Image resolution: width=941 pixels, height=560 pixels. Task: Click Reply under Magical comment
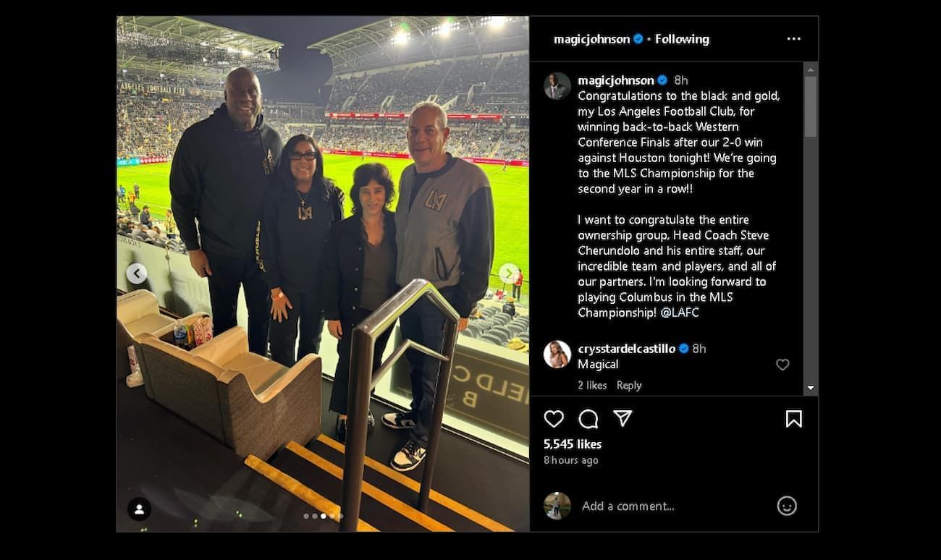629,386
